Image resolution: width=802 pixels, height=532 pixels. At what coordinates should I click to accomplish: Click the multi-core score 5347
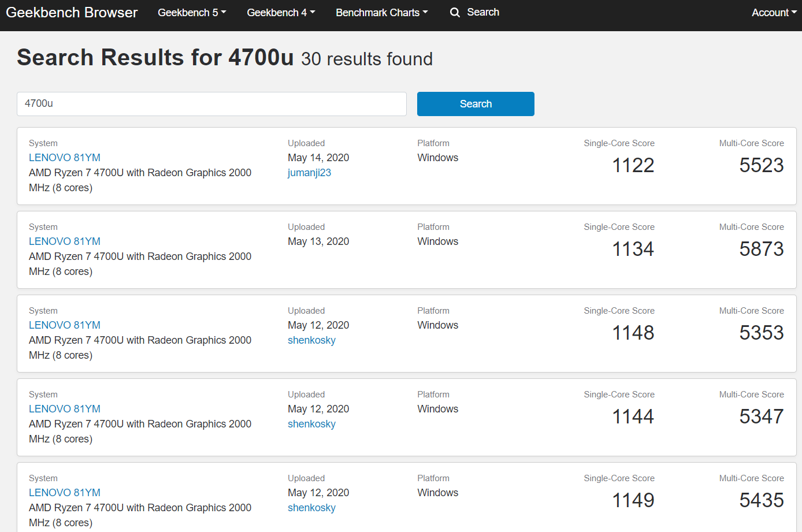(x=762, y=417)
